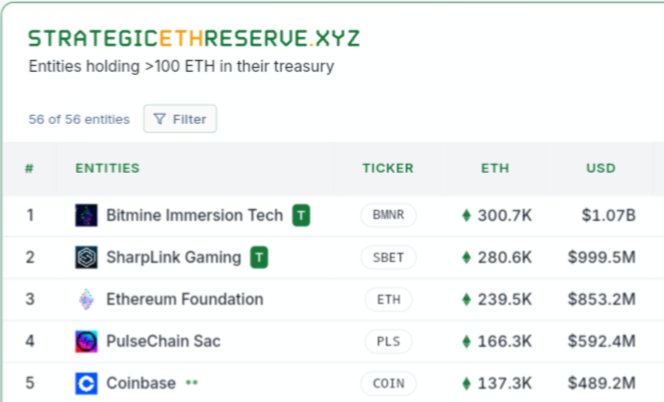The image size is (664, 402).
Task: Open the PulseChain Sac entity name
Action: point(163,341)
